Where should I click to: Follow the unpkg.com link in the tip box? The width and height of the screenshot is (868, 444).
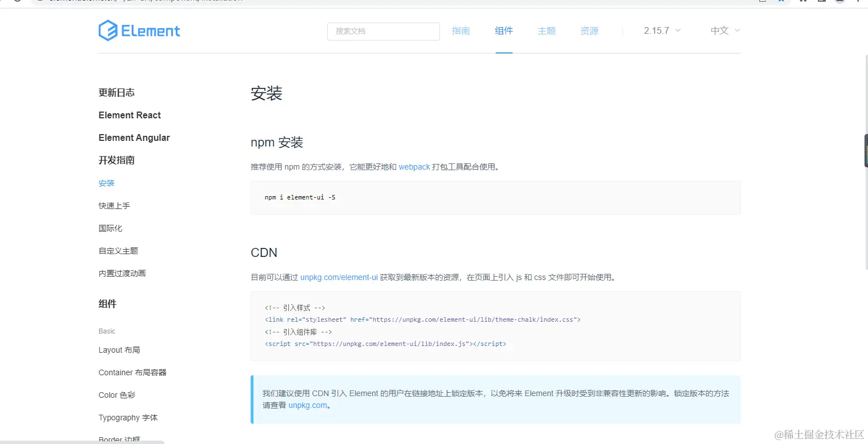coord(308,405)
